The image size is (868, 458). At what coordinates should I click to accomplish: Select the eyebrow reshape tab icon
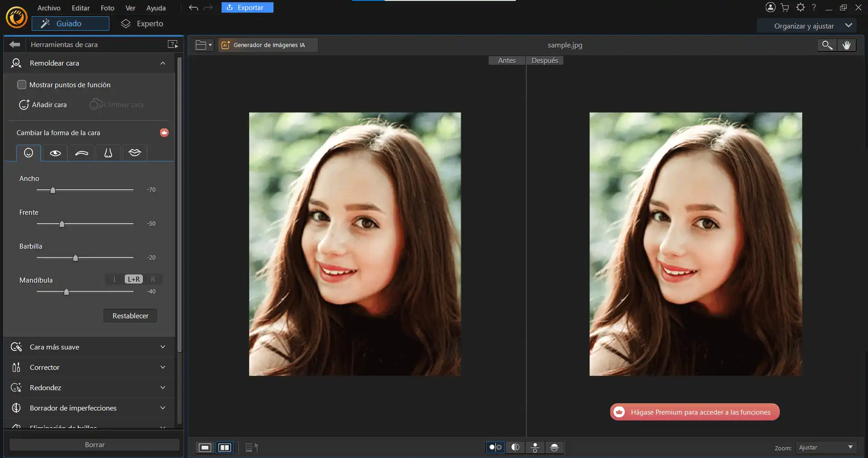pyautogui.click(x=81, y=153)
